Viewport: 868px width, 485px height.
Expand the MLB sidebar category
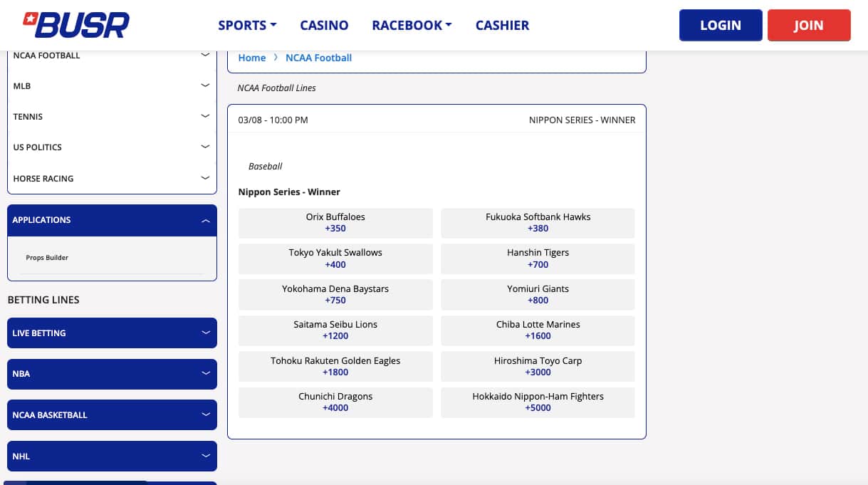click(x=112, y=85)
